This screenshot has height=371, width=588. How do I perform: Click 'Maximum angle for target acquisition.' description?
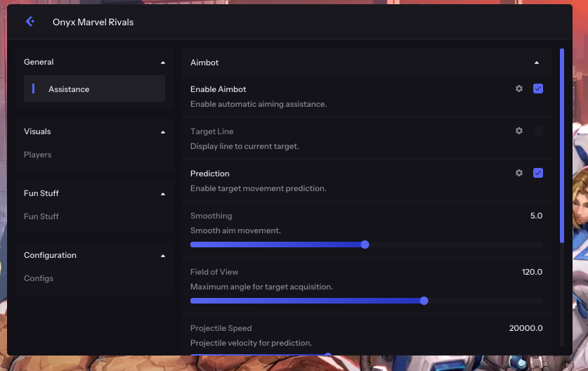tap(261, 287)
